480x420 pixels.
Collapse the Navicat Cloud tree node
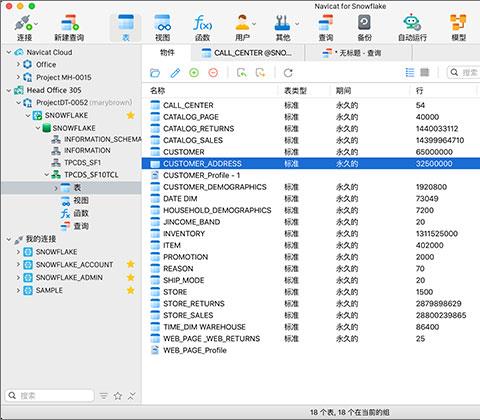click(9, 52)
